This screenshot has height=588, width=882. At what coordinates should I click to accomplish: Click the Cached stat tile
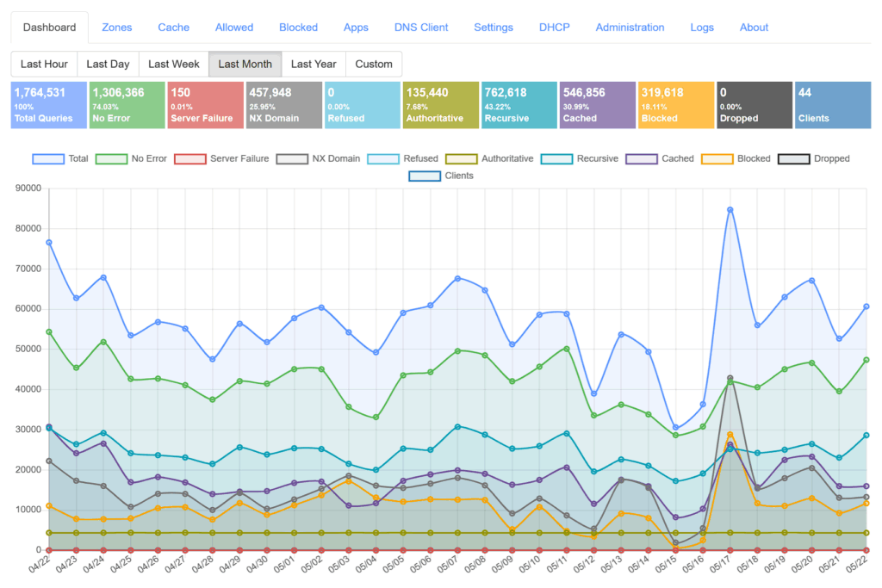click(598, 105)
